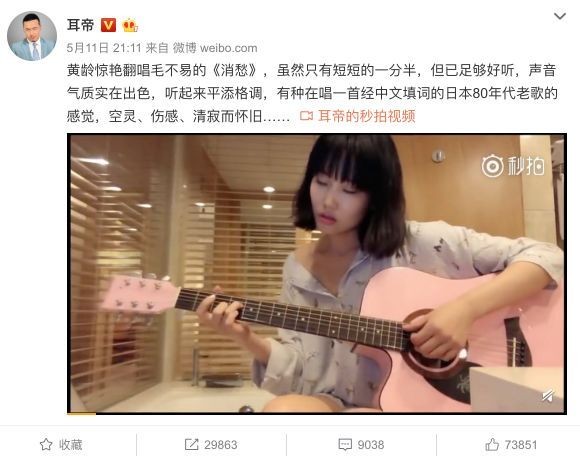This screenshot has height=458, width=580.
Task: Click the video camera icon before link
Action: (306, 116)
